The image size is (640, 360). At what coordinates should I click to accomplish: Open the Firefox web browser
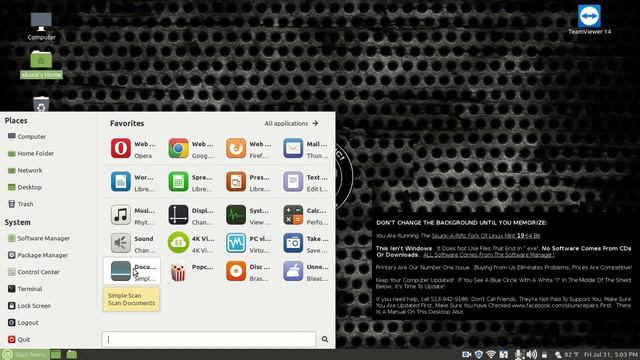pos(248,149)
